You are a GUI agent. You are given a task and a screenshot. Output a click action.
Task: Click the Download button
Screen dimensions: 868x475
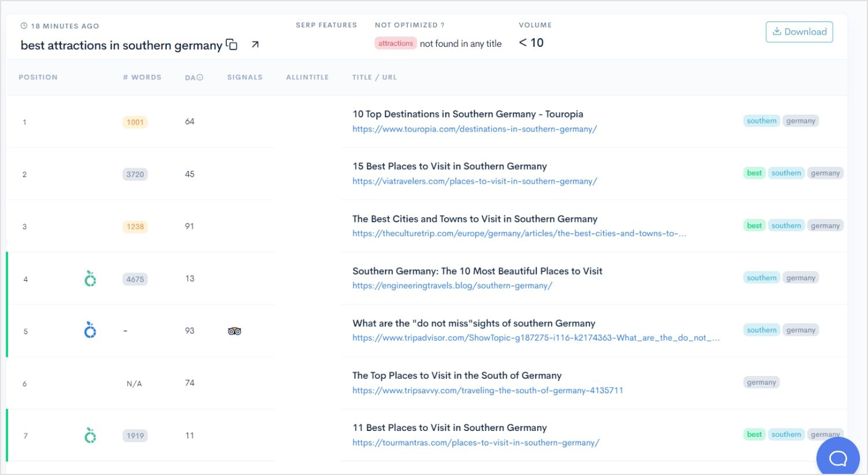coord(799,32)
